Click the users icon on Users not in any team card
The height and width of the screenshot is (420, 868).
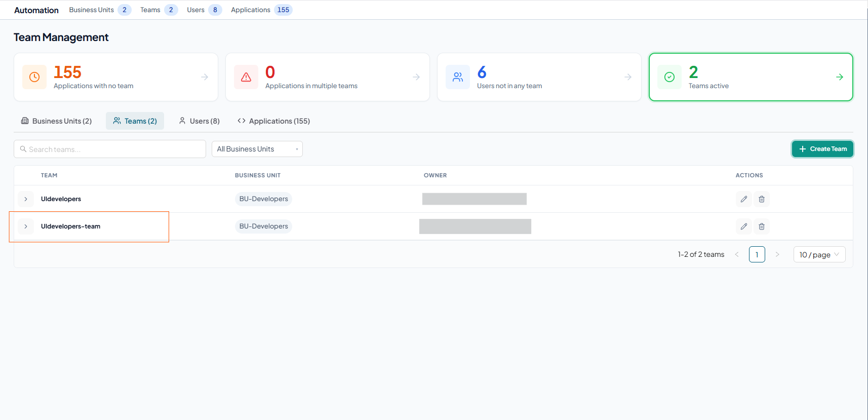pyautogui.click(x=458, y=77)
